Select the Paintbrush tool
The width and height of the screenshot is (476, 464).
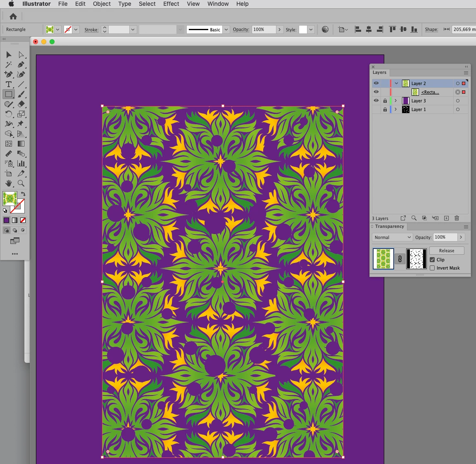pos(21,94)
